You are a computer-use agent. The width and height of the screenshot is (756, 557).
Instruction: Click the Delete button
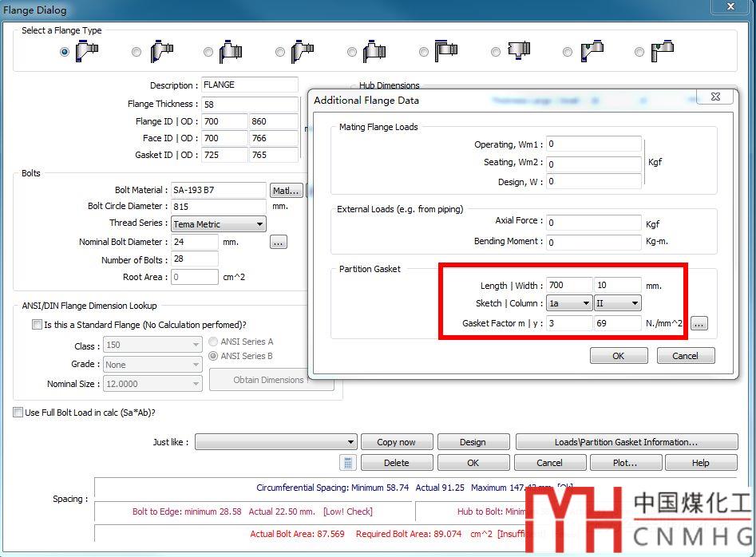coord(396,463)
